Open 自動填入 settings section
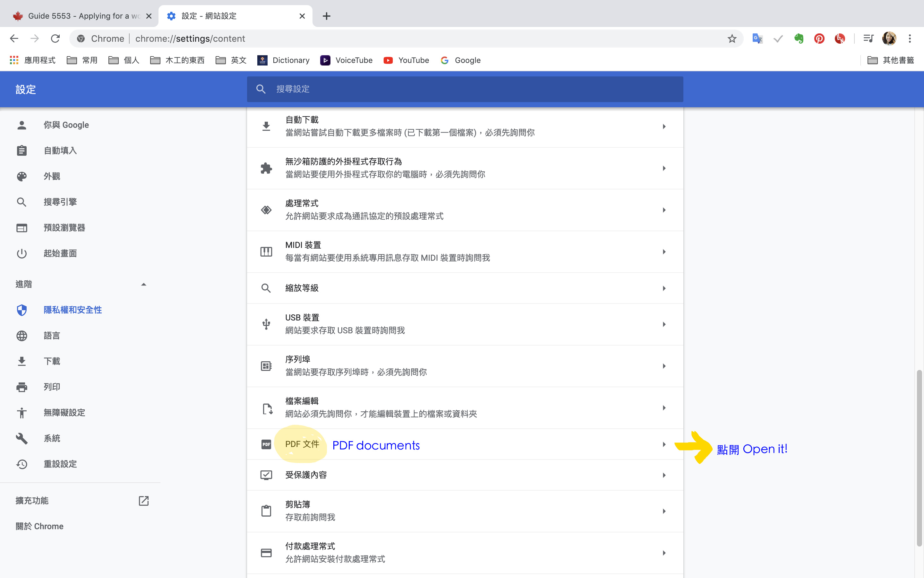The image size is (924, 578). point(60,151)
